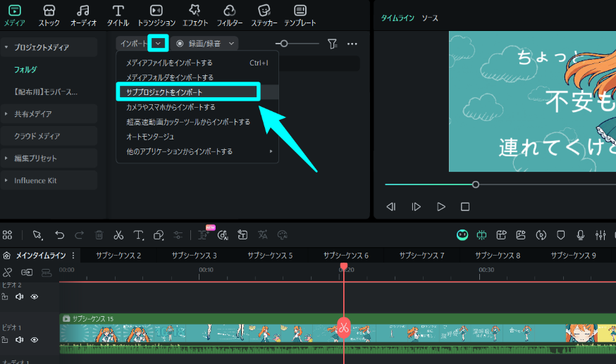The image size is (616, 364).
Task: Select the フォルダ item
Action: [25, 70]
